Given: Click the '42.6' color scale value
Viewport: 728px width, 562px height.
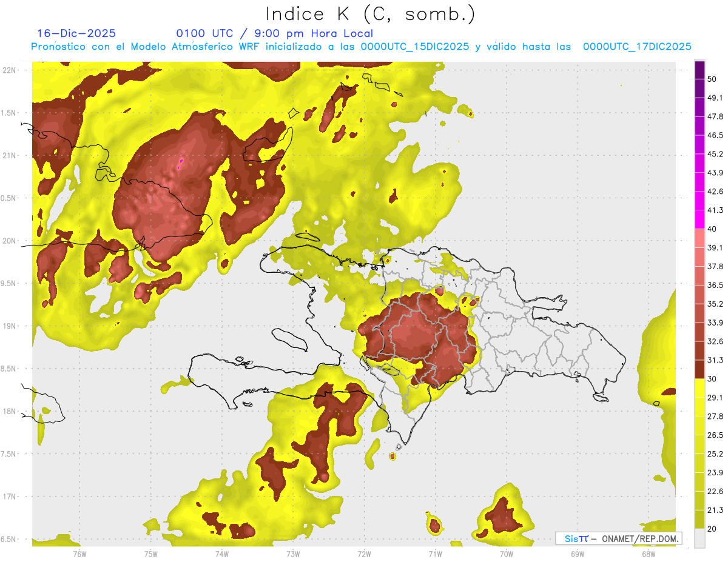Looking at the screenshot, I should pyautogui.click(x=715, y=192).
